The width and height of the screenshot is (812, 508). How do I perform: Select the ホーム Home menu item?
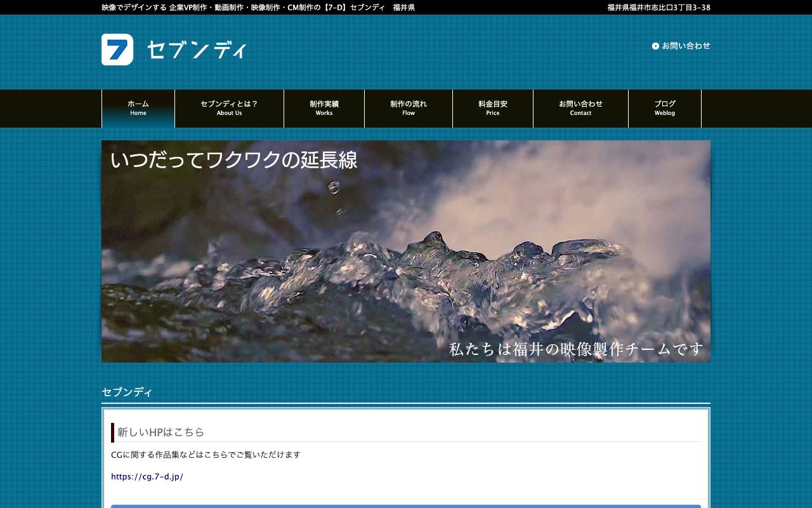138,109
